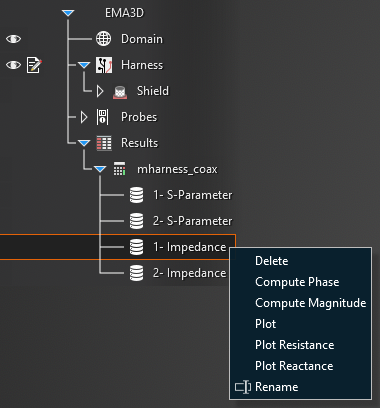Viewport: 380px width, 408px height.
Task: Select the Probes tree label
Action: click(139, 117)
